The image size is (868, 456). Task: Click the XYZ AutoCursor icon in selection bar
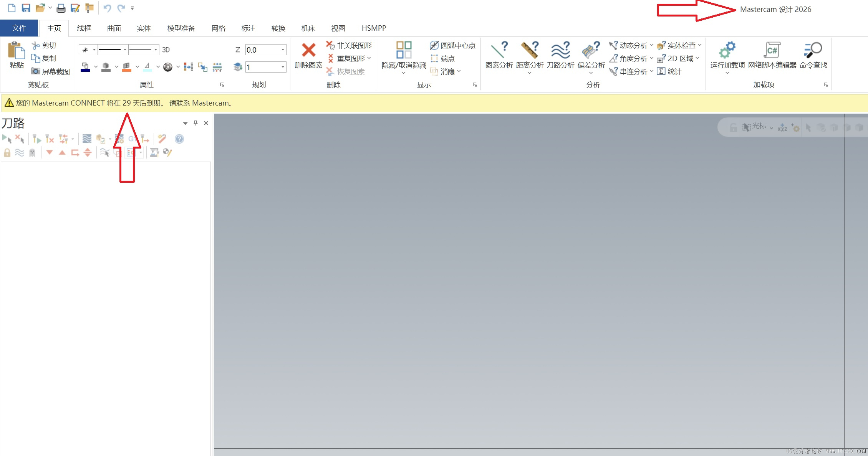point(782,127)
